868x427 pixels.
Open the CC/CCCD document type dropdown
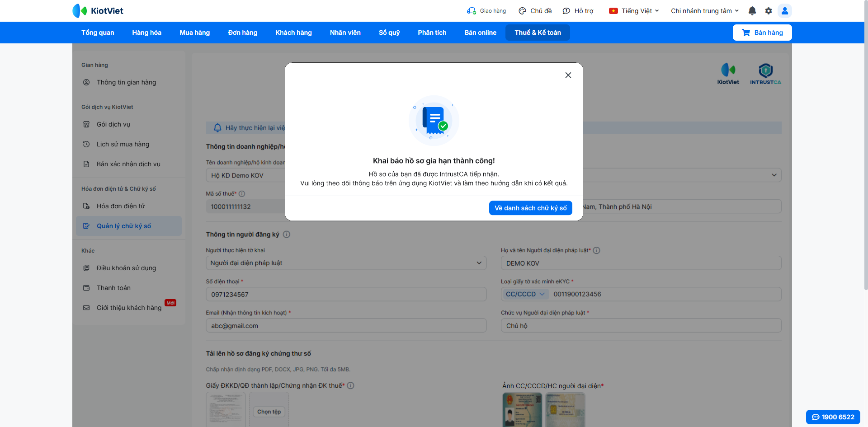tap(525, 294)
